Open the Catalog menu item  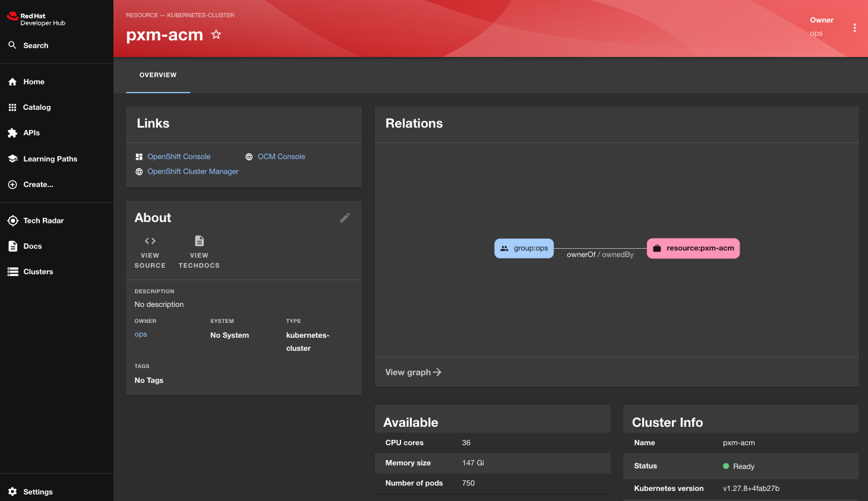(37, 107)
